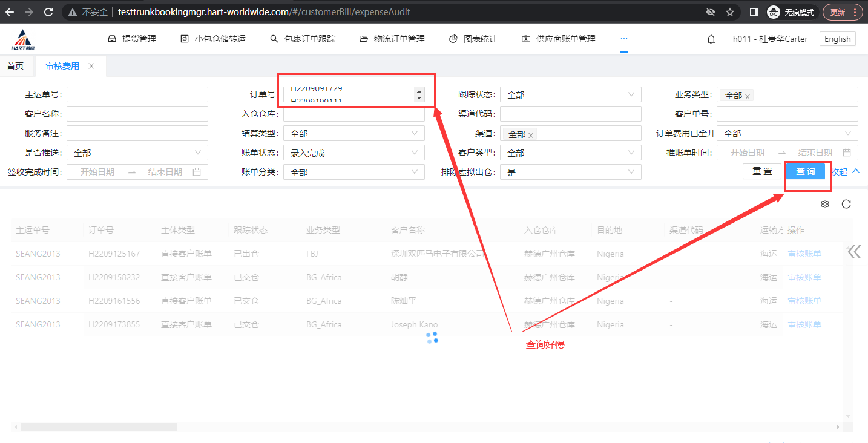Screen dimensions: 868x443
Task: Switch language to English
Action: pyautogui.click(x=837, y=39)
